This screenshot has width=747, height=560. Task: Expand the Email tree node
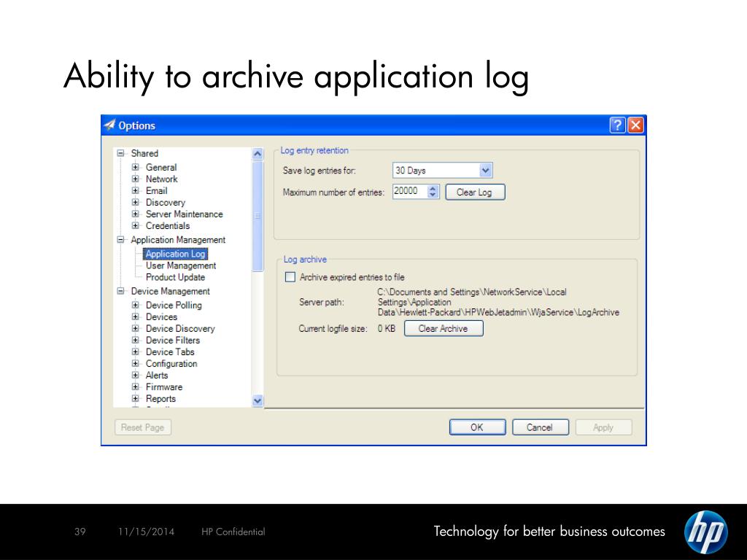click(135, 190)
